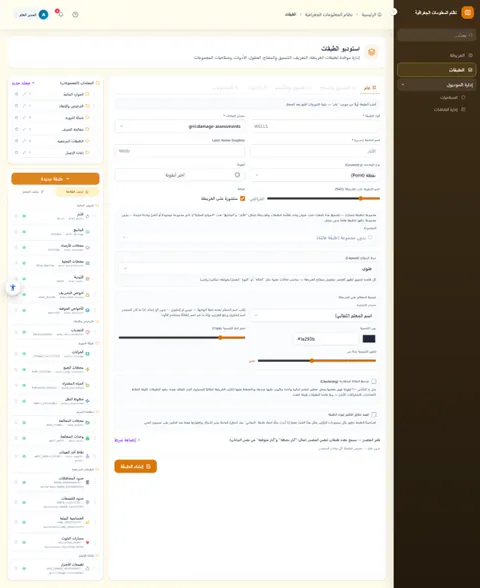This screenshot has width=480, height=588.
Task: Click the إنشاء الطبقة create button
Action: tap(135, 466)
